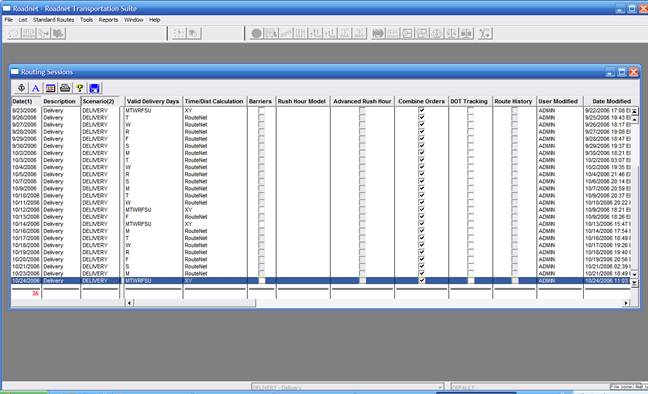Click the font 'A' icon in Routing Sessions toolbar
The image size is (648, 394).
coord(36,88)
